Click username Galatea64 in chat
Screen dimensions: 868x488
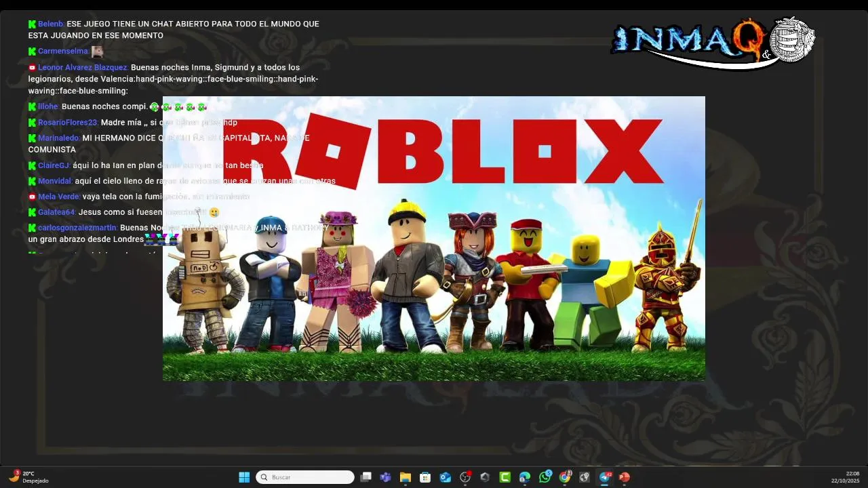[57, 212]
